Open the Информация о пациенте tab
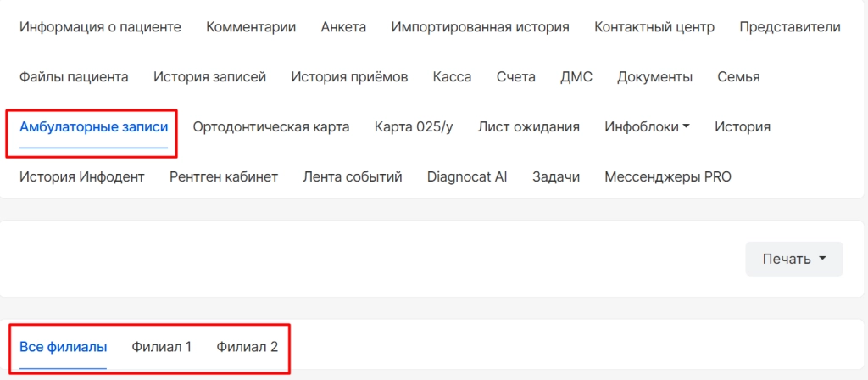This screenshot has height=380, width=868. pyautogui.click(x=100, y=27)
